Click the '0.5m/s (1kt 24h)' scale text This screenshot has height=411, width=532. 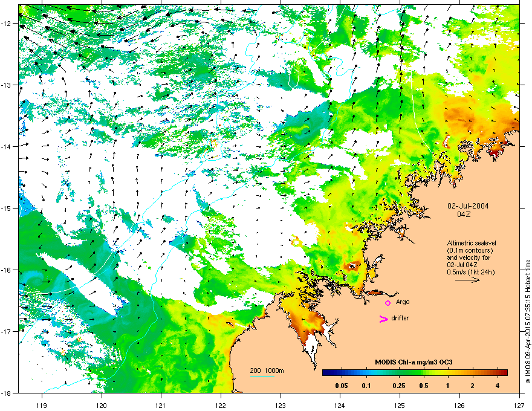[x=471, y=272]
